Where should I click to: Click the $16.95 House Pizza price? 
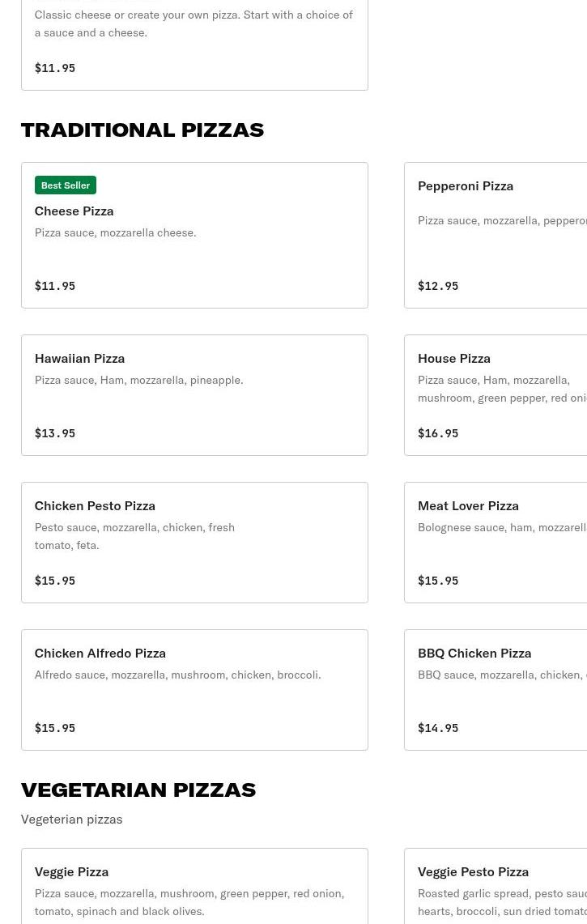point(438,433)
